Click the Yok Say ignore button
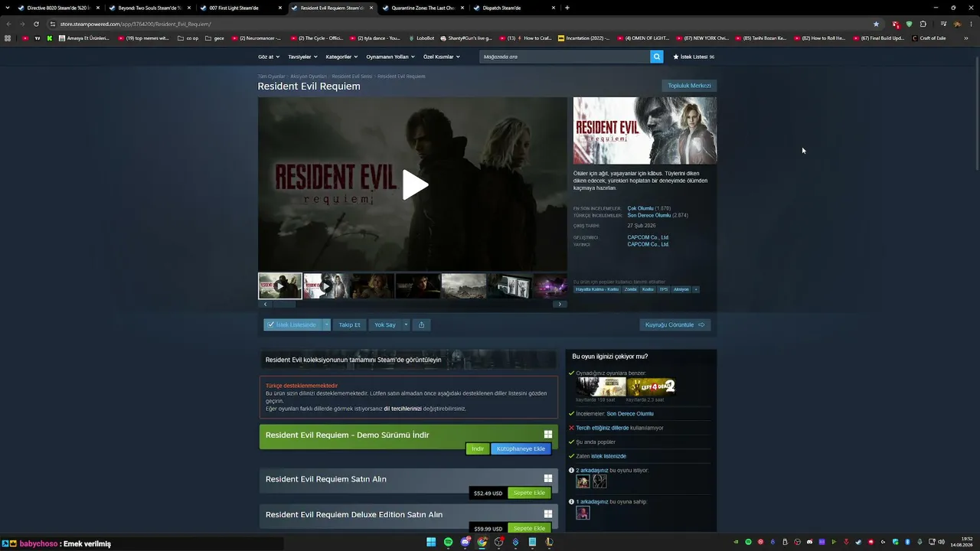The height and width of the screenshot is (551, 980). tap(385, 324)
